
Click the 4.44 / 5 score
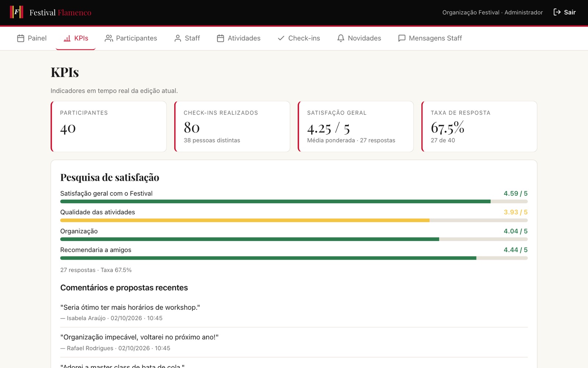point(516,250)
